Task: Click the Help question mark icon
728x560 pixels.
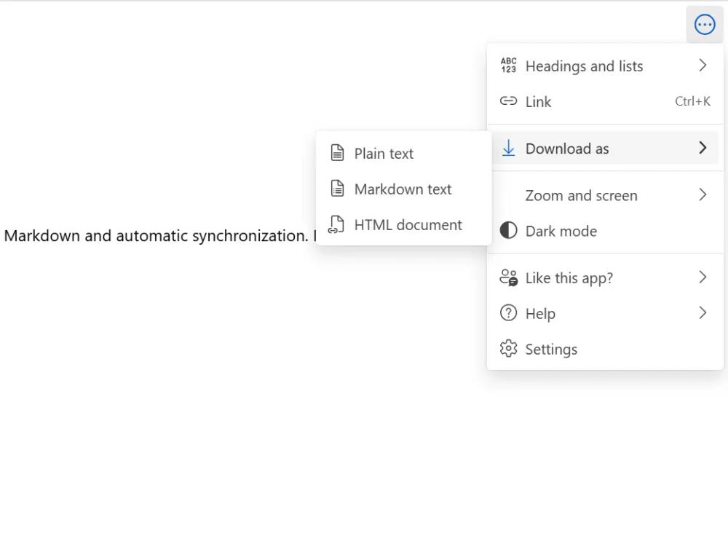Action: (508, 314)
